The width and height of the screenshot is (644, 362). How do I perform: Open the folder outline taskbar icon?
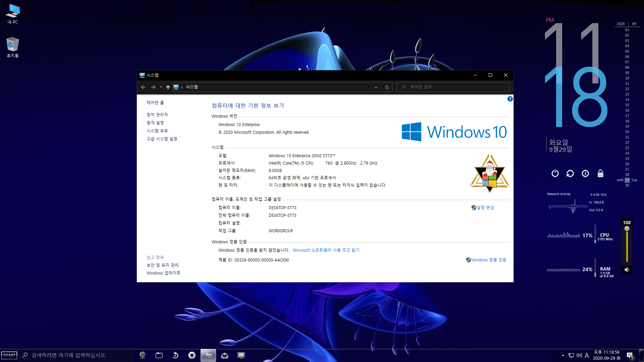point(159,355)
